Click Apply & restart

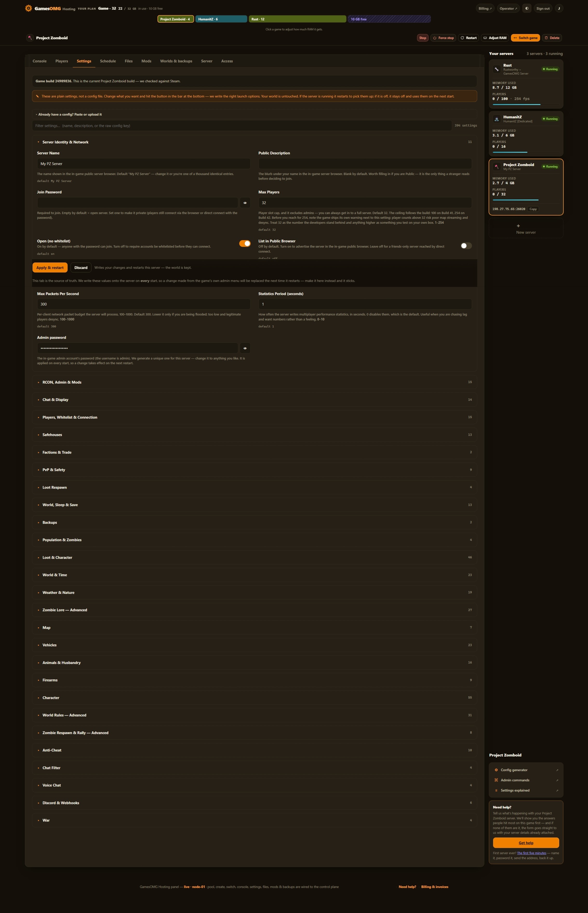pos(50,267)
